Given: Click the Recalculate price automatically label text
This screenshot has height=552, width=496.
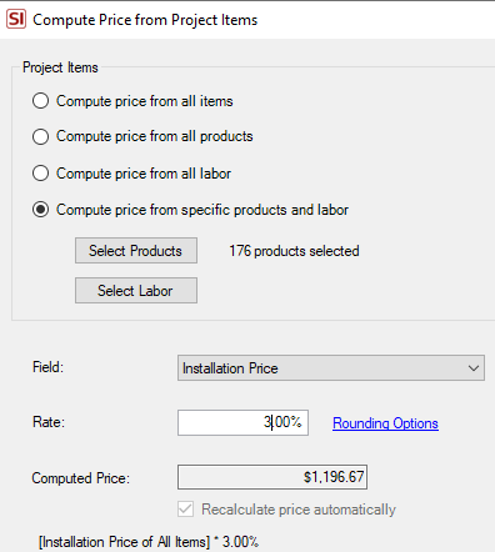Looking at the screenshot, I should [x=299, y=509].
